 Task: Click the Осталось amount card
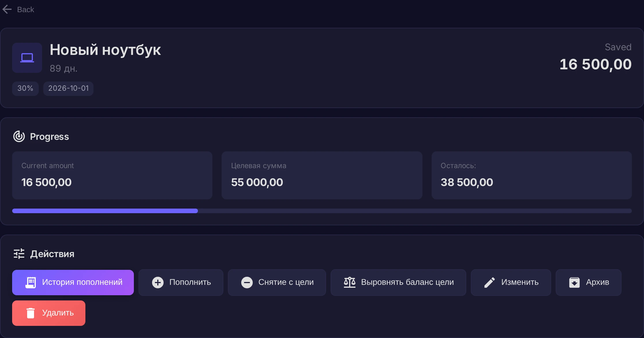click(532, 175)
